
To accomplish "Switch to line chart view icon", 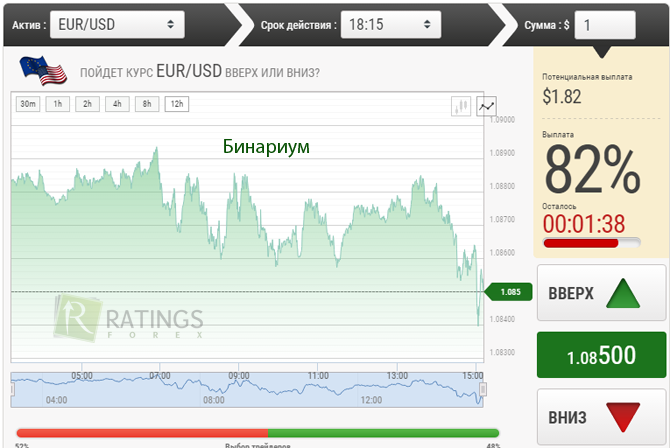I will [x=486, y=106].
